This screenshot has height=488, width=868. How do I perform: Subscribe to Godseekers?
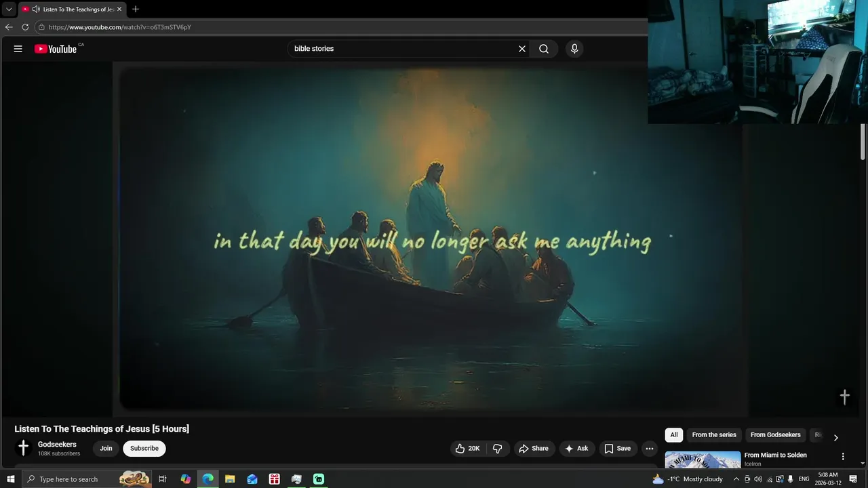pos(144,449)
